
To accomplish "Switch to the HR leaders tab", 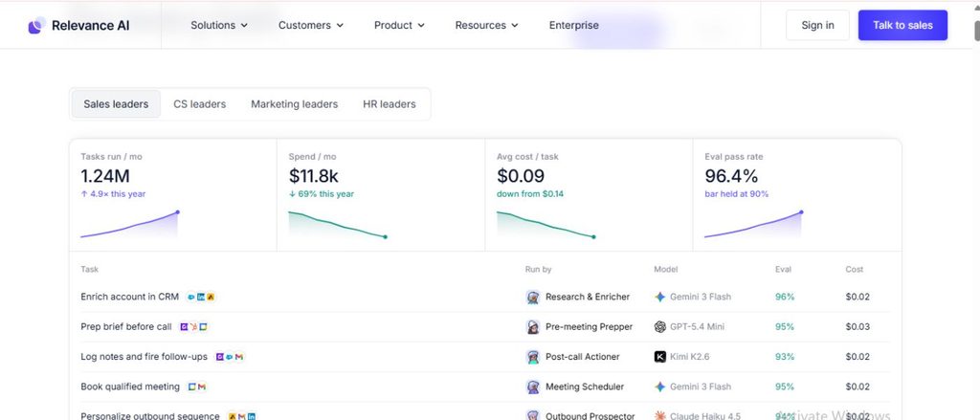I will coord(390,103).
